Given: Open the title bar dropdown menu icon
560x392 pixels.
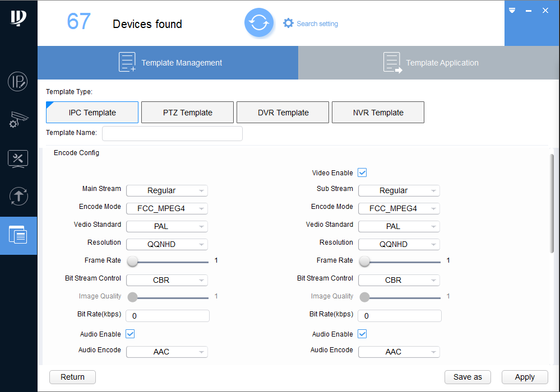Looking at the screenshot, I should click(512, 11).
